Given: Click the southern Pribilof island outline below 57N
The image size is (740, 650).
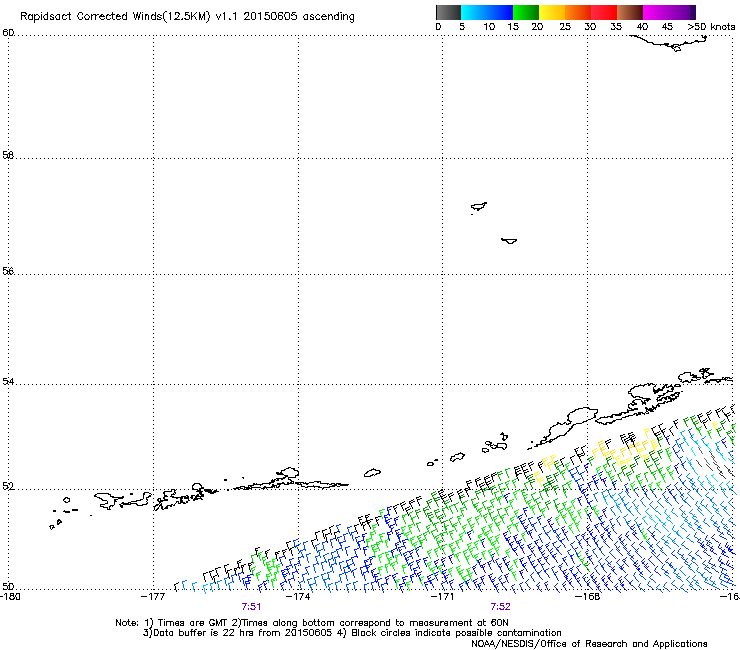Looking at the screenshot, I should click(x=509, y=241).
